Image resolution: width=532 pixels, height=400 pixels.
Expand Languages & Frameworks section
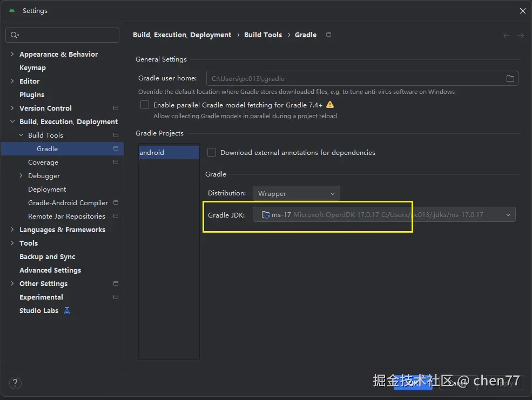click(x=12, y=229)
